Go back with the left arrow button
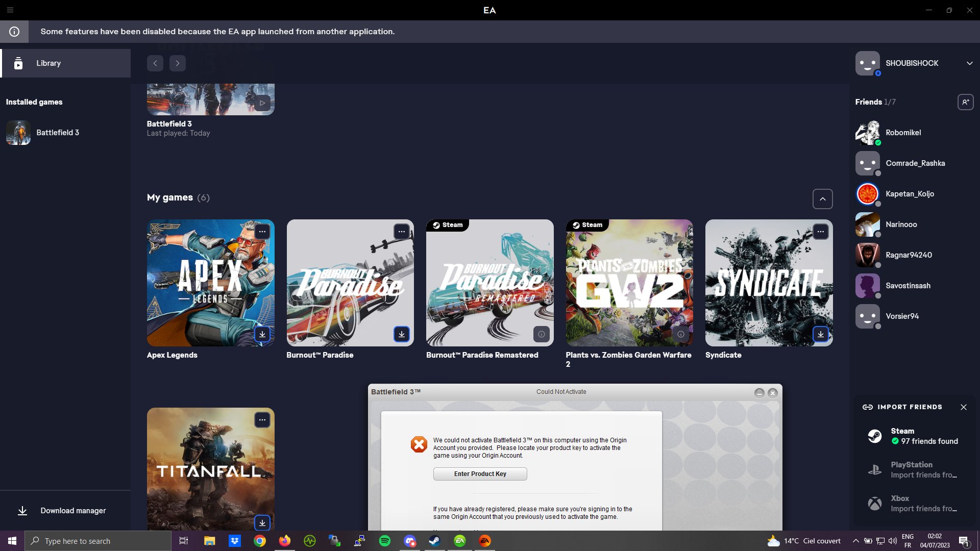Viewport: 980px width, 551px height. (x=155, y=63)
